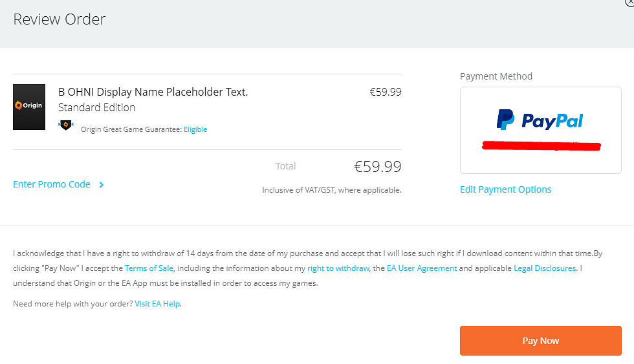Click the large total price €59.99

coord(377,167)
